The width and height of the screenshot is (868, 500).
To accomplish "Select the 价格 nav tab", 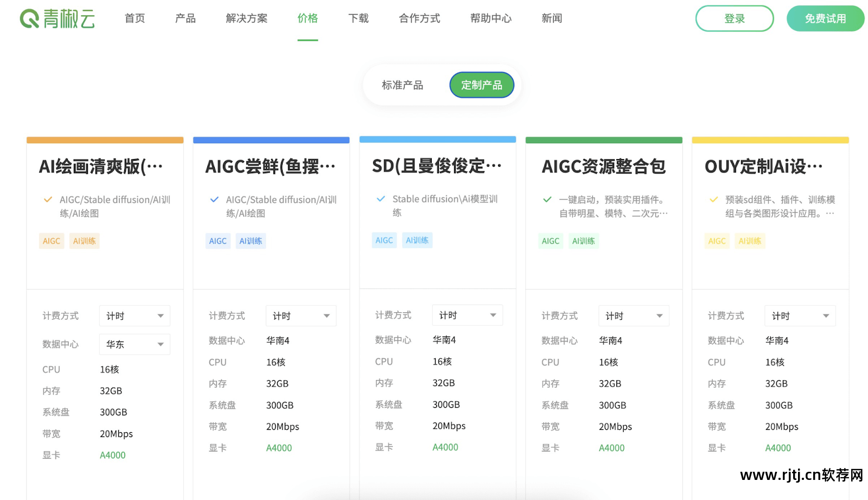I will click(308, 18).
